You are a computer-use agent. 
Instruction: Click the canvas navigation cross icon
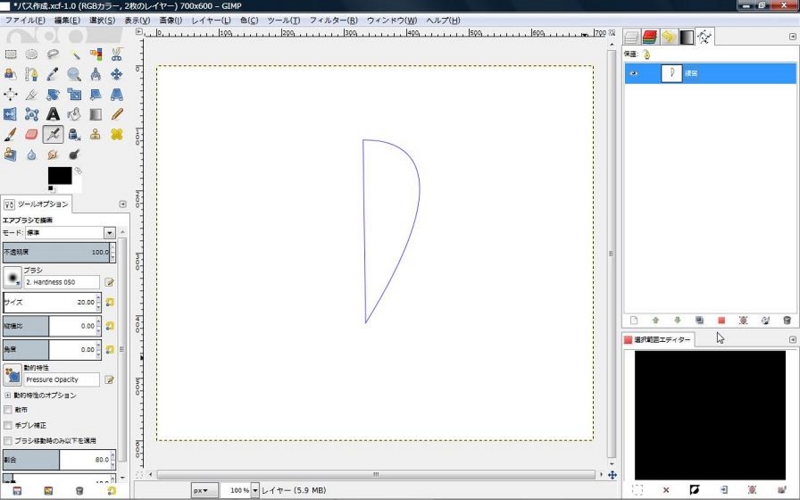click(x=612, y=475)
